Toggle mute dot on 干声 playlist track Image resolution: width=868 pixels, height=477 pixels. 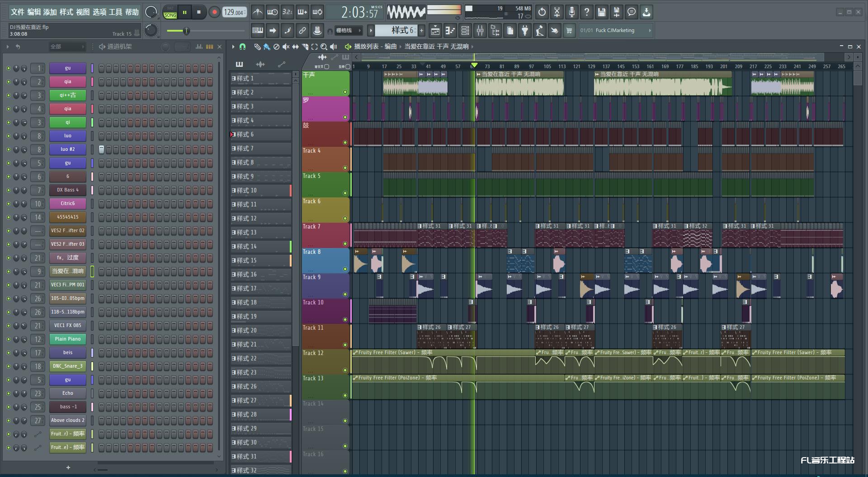pos(345,92)
